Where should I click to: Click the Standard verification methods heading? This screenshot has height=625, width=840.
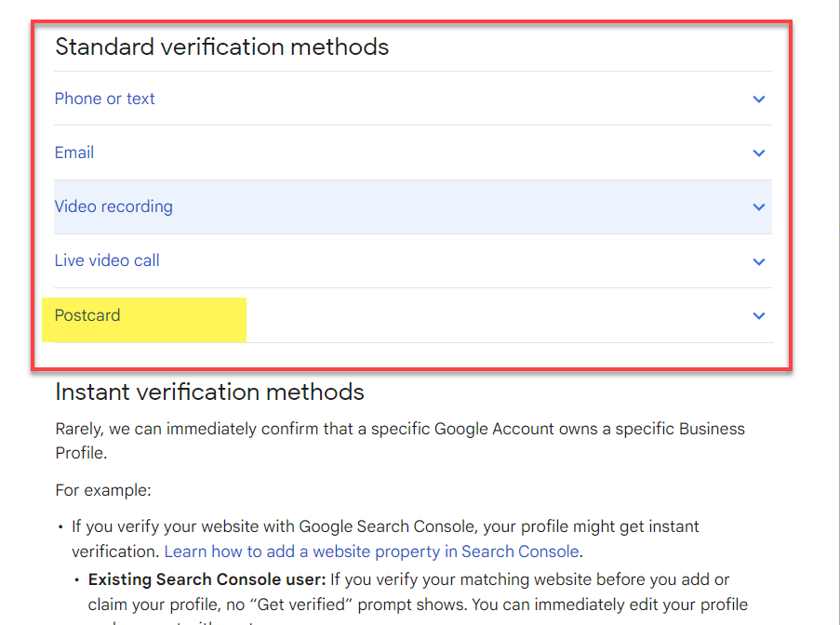pos(221,47)
